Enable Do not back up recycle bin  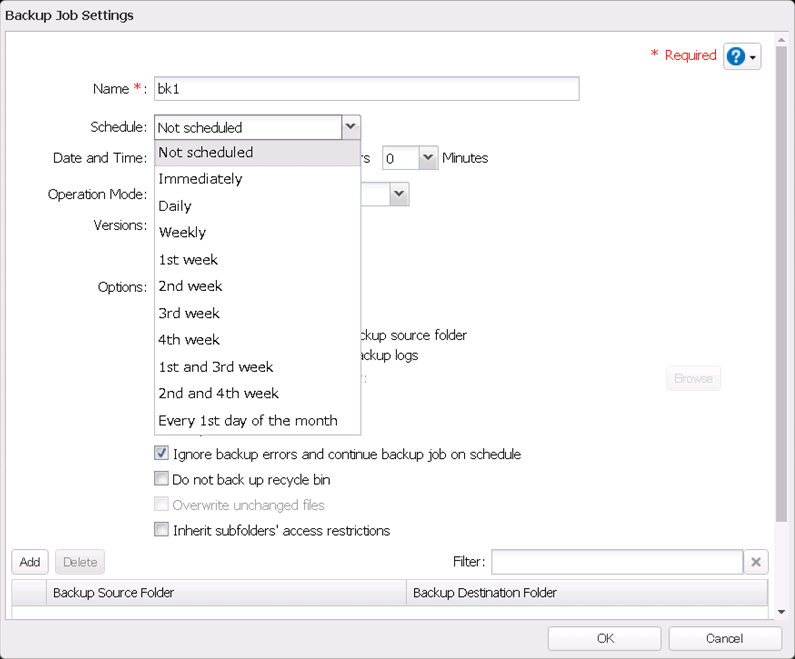click(x=161, y=480)
